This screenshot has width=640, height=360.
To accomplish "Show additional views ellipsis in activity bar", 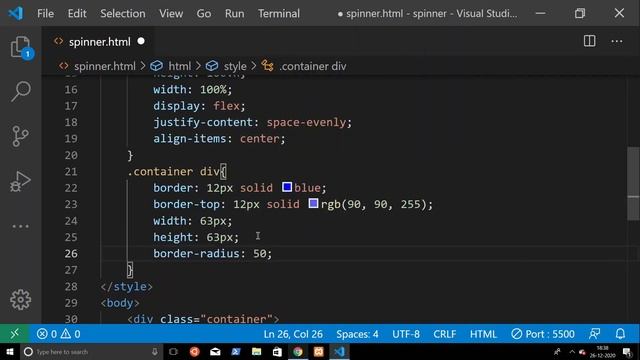I will coord(20,226).
